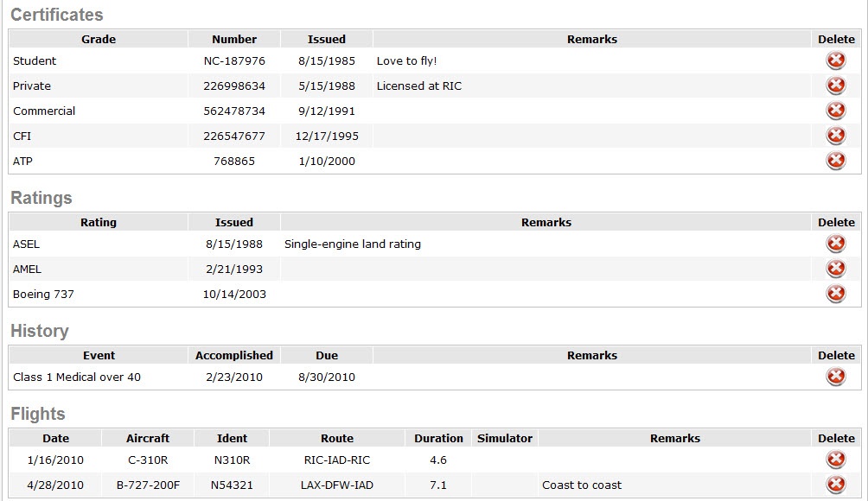Image resolution: width=868 pixels, height=501 pixels.
Task: Click the Grade column header in Certificates
Action: [x=99, y=39]
